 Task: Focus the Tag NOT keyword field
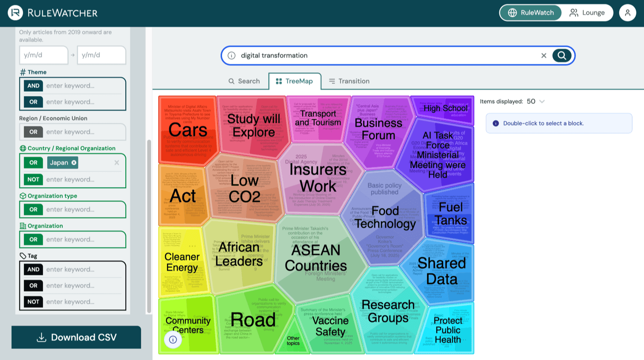tap(83, 301)
